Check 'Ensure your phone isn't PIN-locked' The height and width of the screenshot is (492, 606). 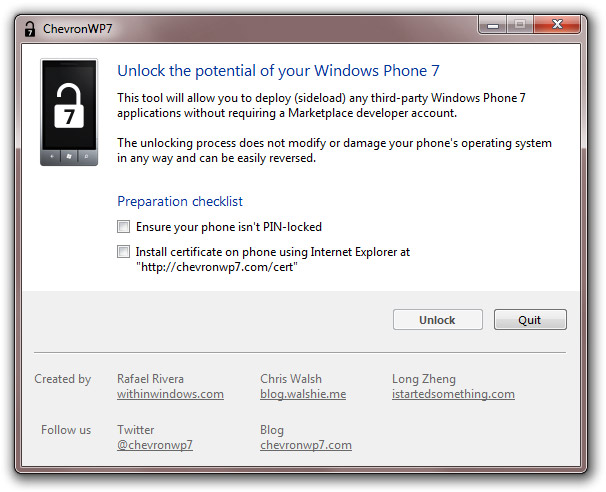point(123,226)
